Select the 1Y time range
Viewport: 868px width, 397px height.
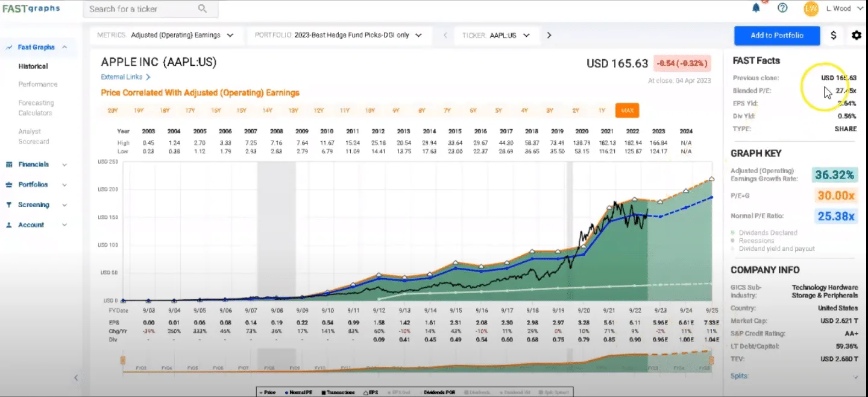(602, 110)
